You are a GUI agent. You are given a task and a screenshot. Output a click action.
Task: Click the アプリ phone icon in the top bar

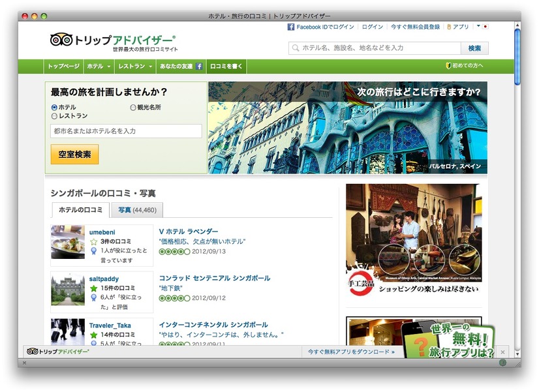click(448, 27)
